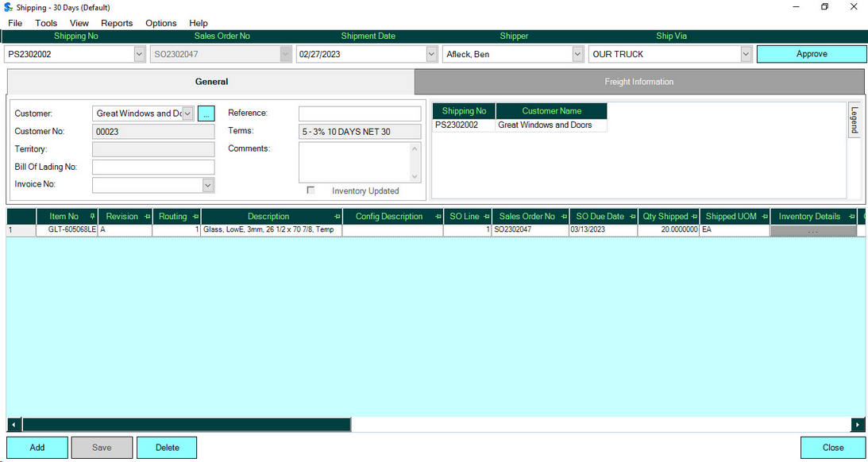Click the Add button

click(x=37, y=447)
